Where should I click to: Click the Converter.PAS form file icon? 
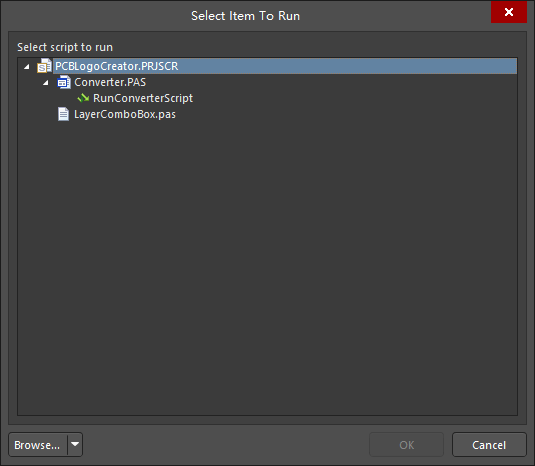[x=64, y=82]
